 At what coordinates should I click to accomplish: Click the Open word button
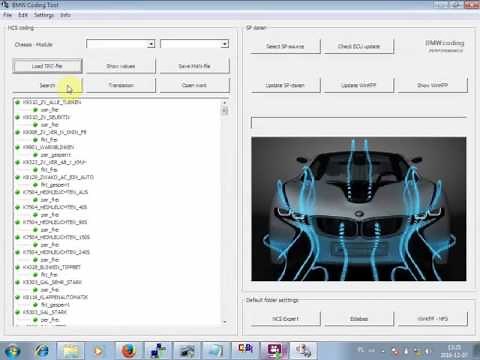pos(195,85)
